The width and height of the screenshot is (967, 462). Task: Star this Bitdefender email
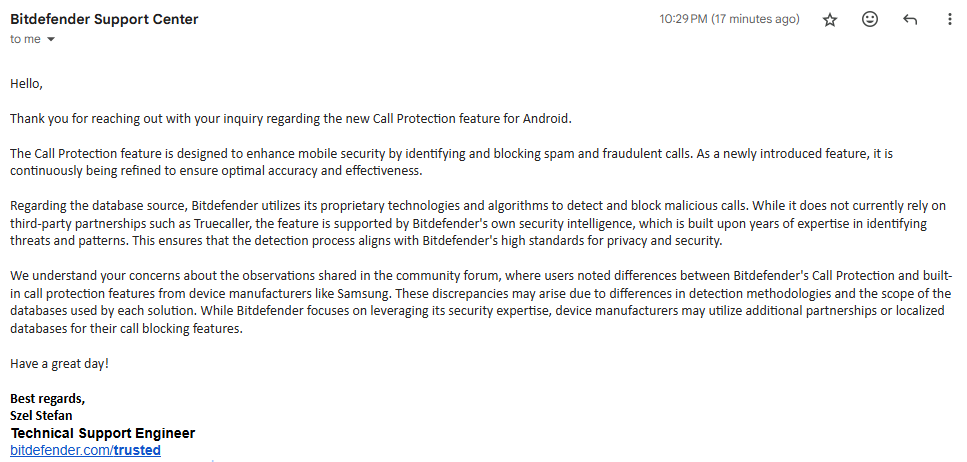click(x=830, y=20)
